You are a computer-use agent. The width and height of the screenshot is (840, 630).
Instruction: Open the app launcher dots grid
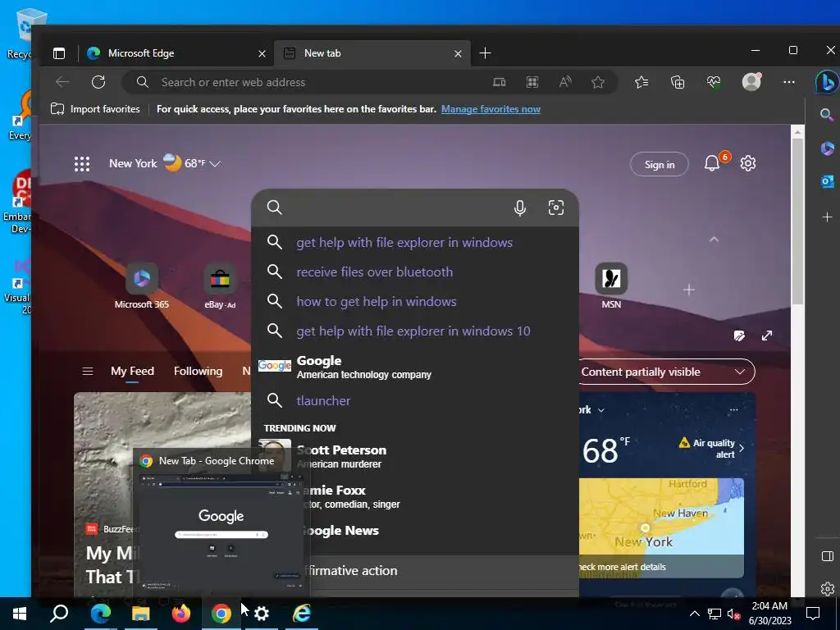click(82, 164)
